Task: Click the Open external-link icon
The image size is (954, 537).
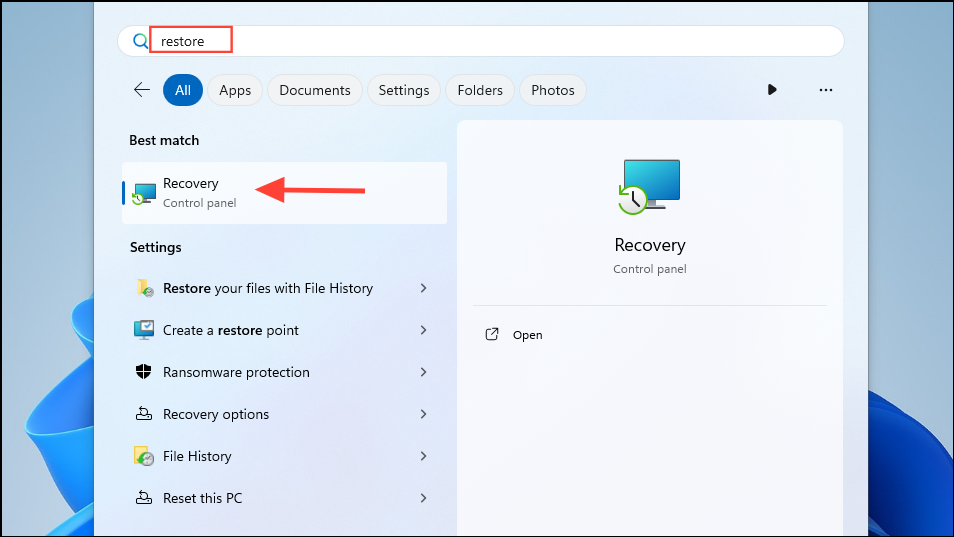Action: pyautogui.click(x=492, y=334)
